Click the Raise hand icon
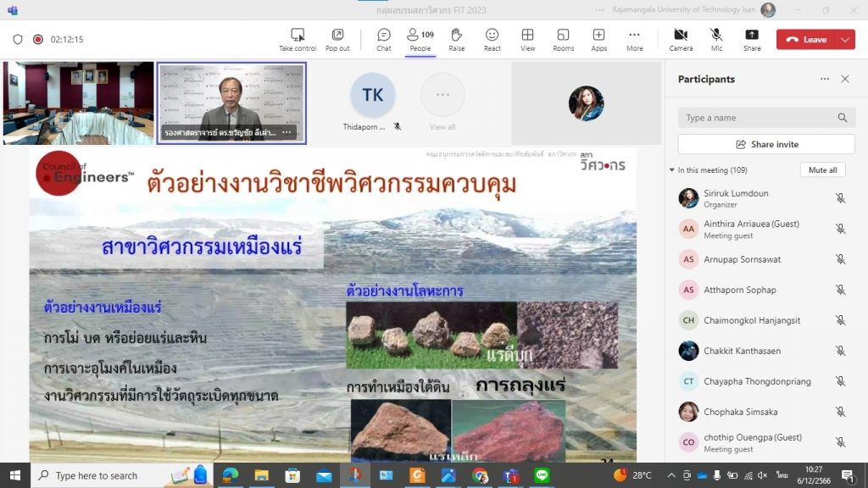The height and width of the screenshot is (488, 868). point(456,39)
